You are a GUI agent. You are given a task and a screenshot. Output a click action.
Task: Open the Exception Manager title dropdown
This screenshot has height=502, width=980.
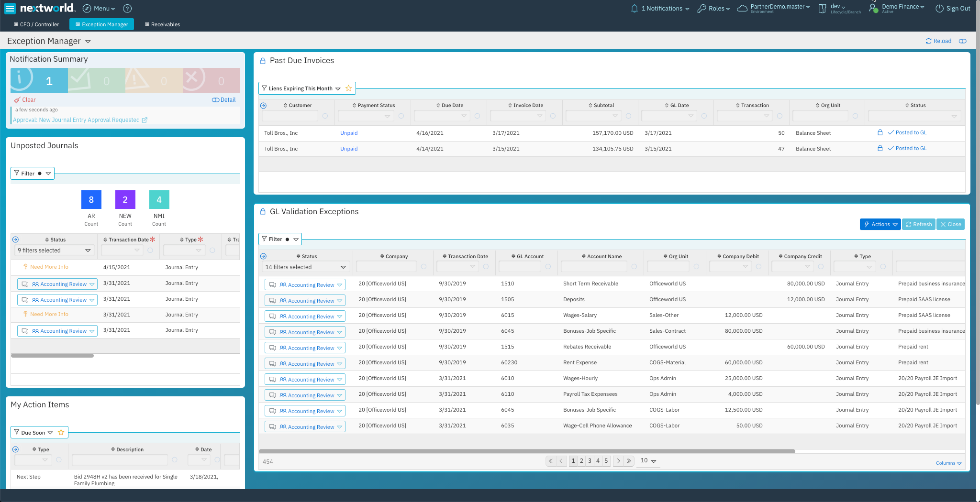click(x=88, y=41)
